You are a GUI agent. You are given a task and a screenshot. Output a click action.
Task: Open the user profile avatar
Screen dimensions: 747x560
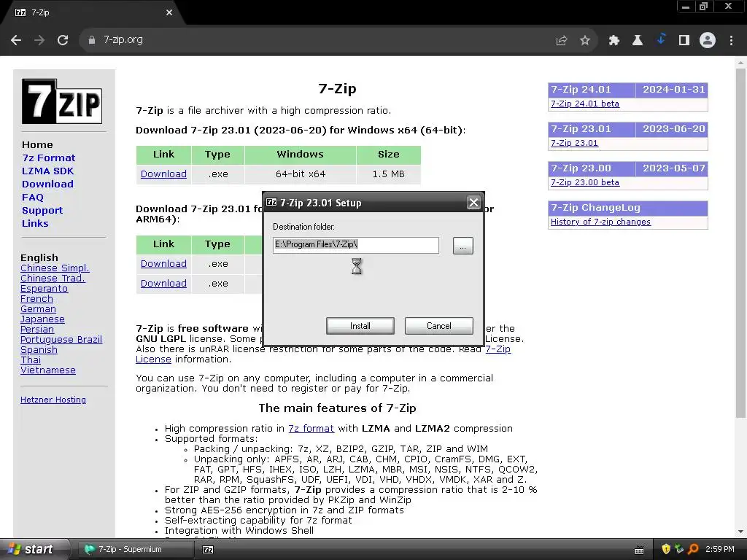[x=708, y=40]
